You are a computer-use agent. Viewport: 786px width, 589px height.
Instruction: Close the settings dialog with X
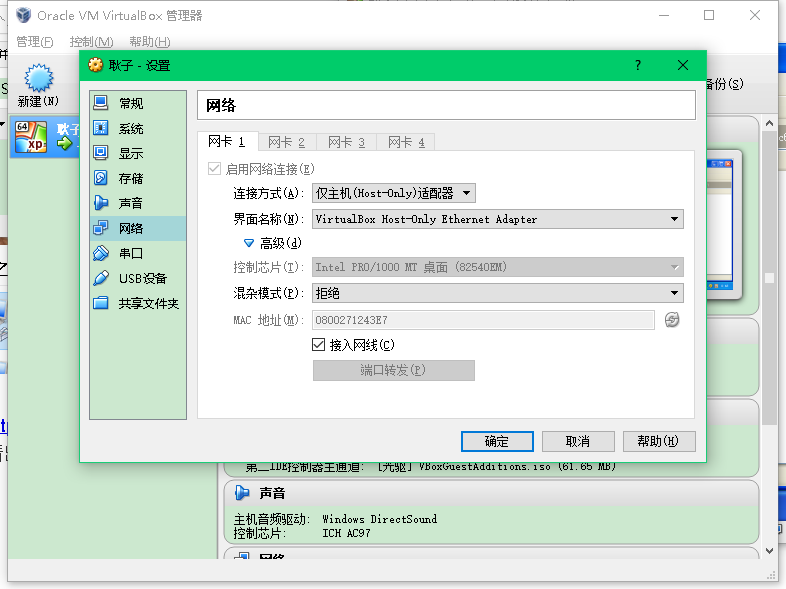683,65
